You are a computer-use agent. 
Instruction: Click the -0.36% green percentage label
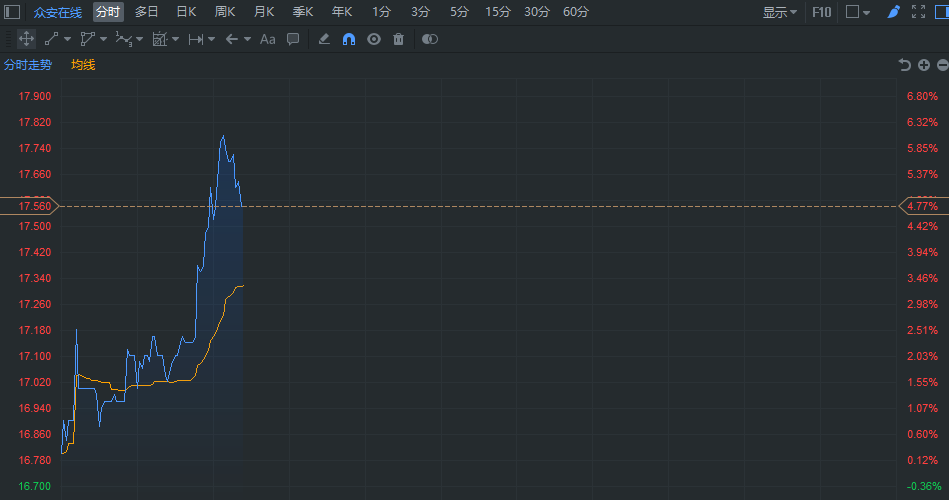[924, 486]
